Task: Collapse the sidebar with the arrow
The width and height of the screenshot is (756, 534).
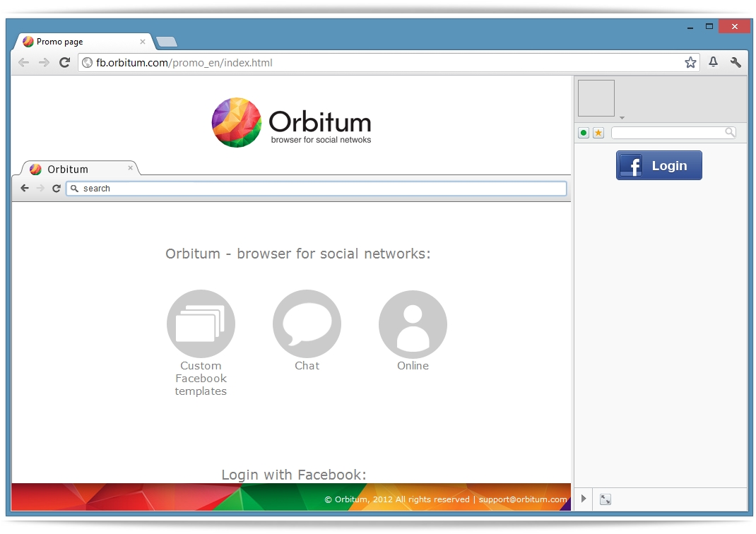Action: (584, 499)
